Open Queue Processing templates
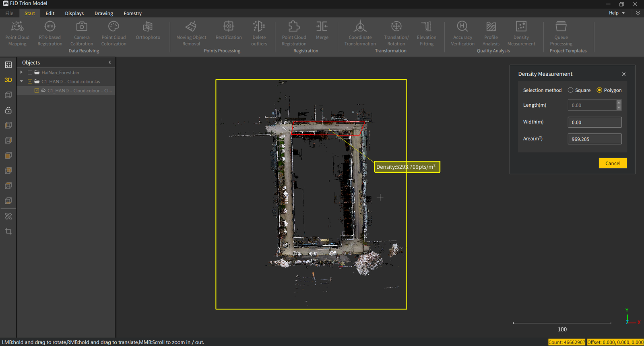Screen dimensions: 644x346 (x=561, y=33)
